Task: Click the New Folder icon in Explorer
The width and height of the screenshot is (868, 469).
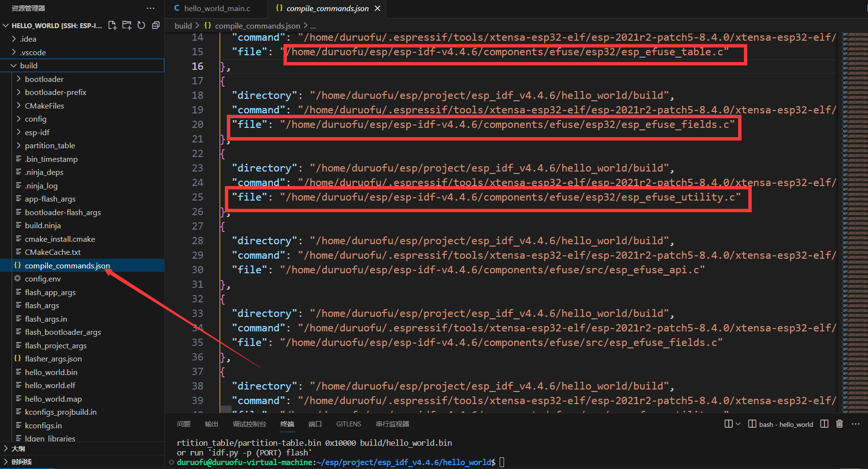Action: pos(127,25)
